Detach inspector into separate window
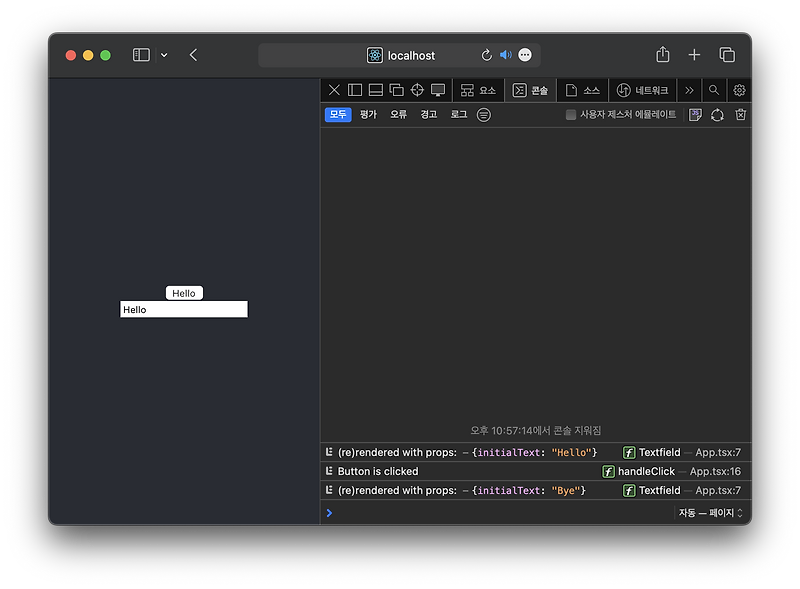 (x=396, y=90)
